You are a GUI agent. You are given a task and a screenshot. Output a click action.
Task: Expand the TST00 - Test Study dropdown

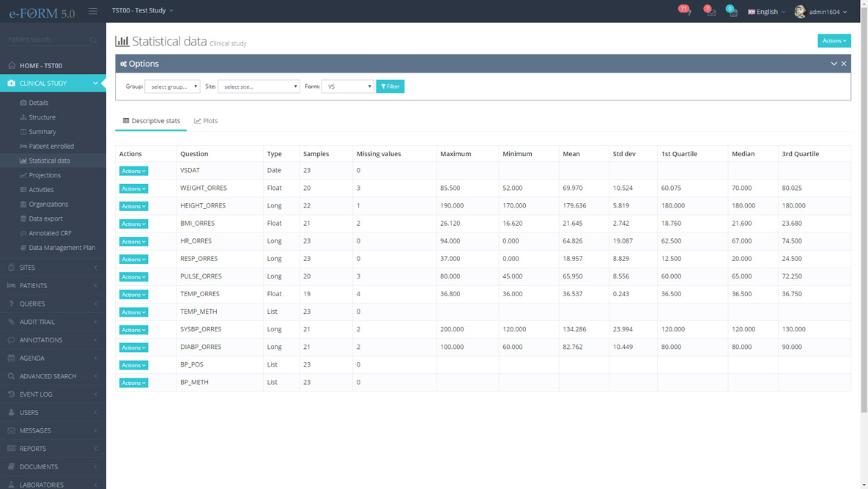(143, 10)
